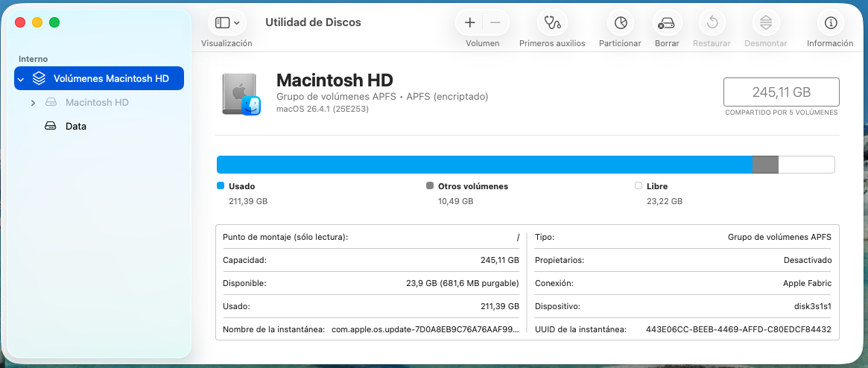Click the green full-screen window button
Screen dimensions: 868x368
click(54, 22)
